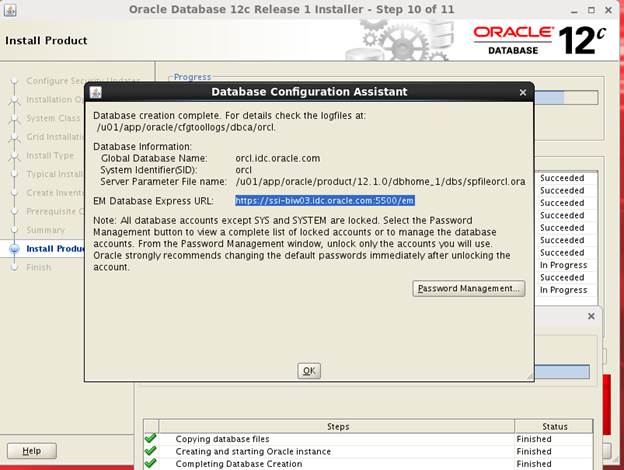Select the System Class step in sidebar
The image size is (624, 470).
click(x=53, y=118)
